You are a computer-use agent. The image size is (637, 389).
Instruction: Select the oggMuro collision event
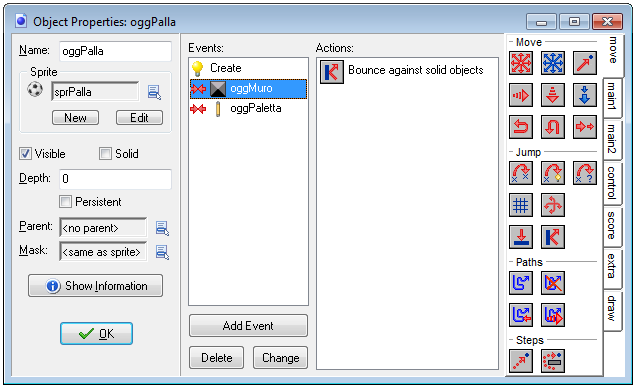coord(248,89)
